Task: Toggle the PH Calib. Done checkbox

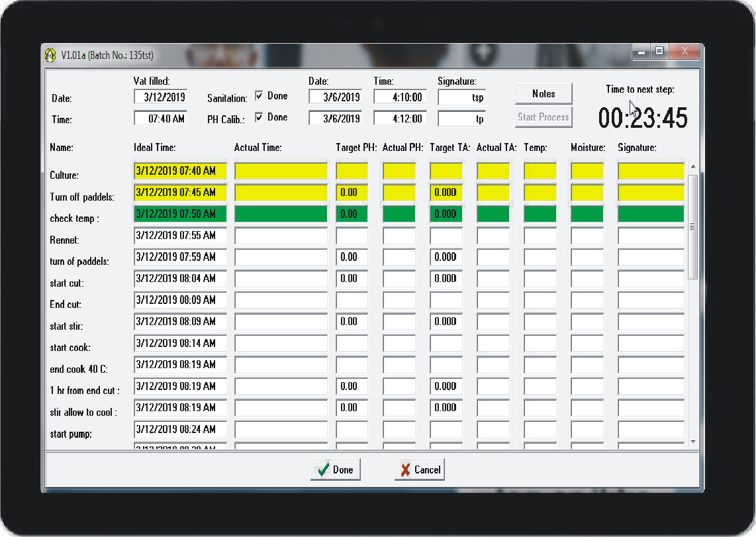Action: pyautogui.click(x=260, y=117)
